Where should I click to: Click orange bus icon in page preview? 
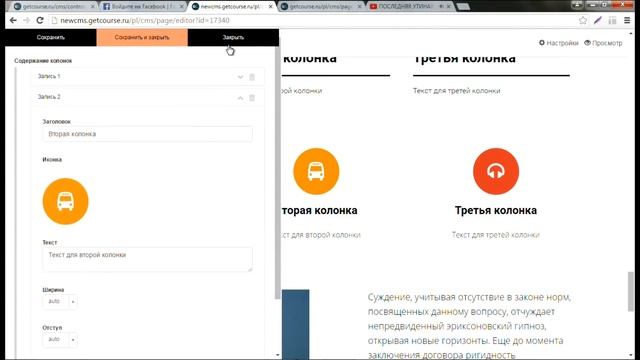click(x=316, y=171)
